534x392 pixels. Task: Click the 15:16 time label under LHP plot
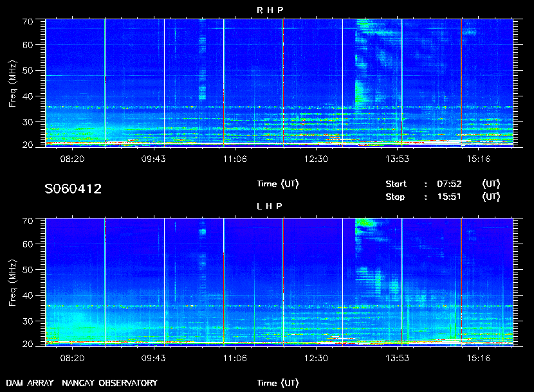tap(479, 358)
